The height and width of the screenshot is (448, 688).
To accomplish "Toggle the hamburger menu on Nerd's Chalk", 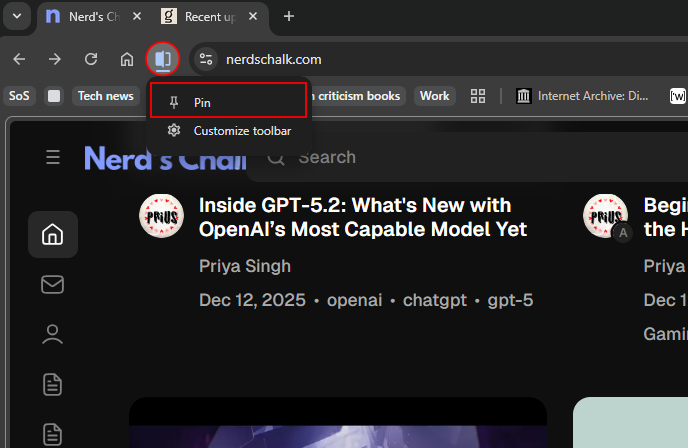I will 53,157.
